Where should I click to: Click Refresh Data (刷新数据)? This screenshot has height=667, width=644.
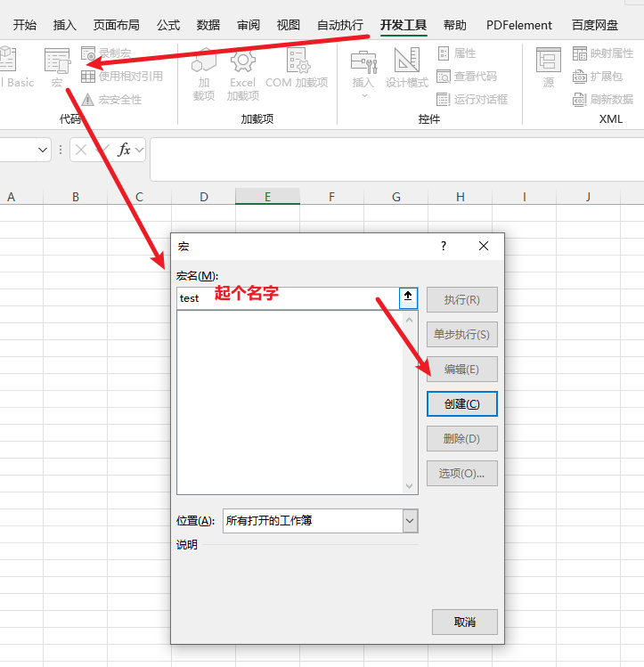point(603,100)
